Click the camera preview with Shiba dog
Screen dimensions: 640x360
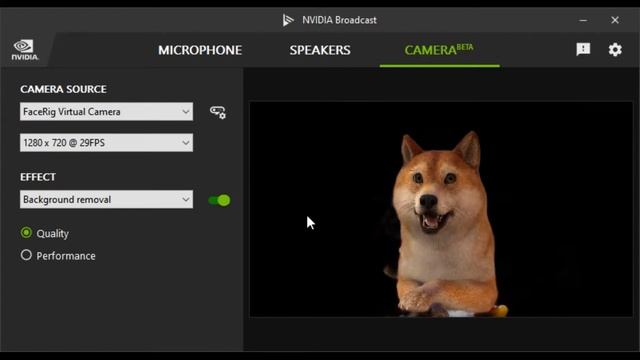tap(441, 209)
